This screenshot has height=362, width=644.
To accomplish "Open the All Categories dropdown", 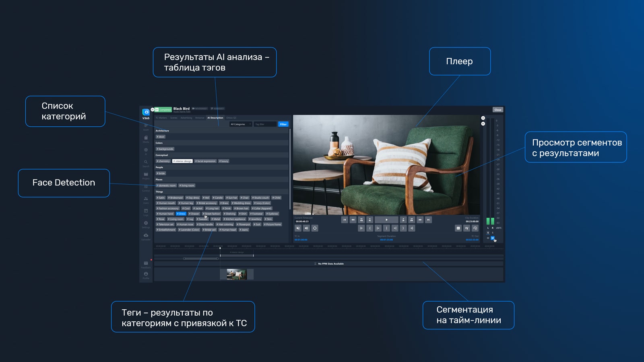I will click(x=241, y=124).
